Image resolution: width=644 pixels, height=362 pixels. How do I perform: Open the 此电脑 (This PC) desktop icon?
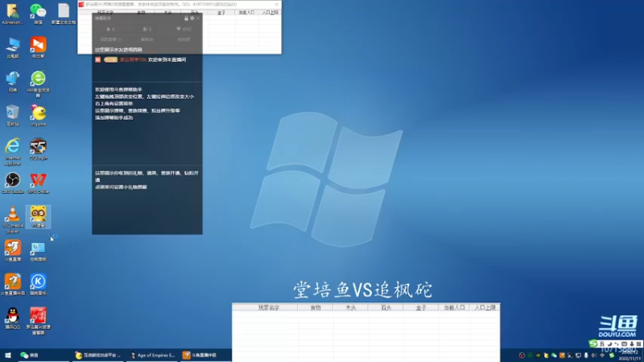(13, 47)
